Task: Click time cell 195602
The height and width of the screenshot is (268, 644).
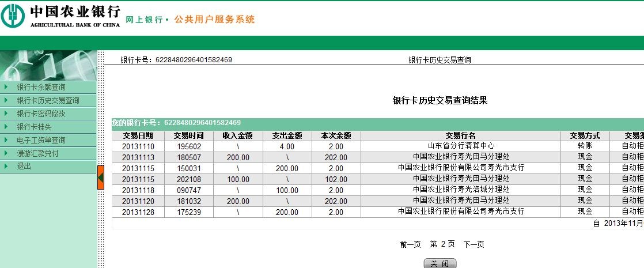Action: coord(188,146)
